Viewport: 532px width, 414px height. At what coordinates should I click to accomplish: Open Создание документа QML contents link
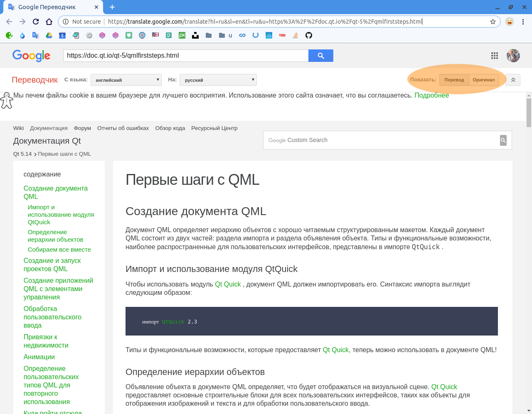[x=56, y=192]
